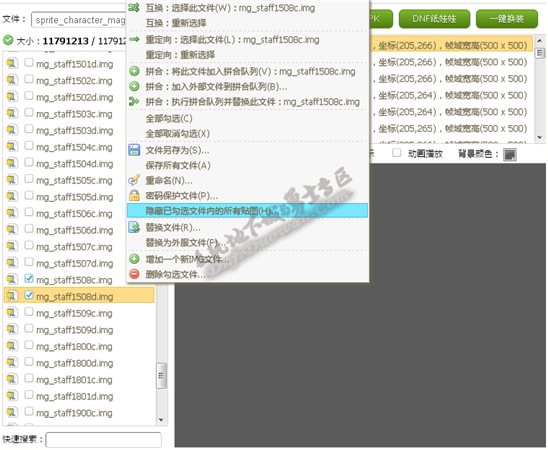Click file icon of mg_staff1508c.img

coord(12,280)
